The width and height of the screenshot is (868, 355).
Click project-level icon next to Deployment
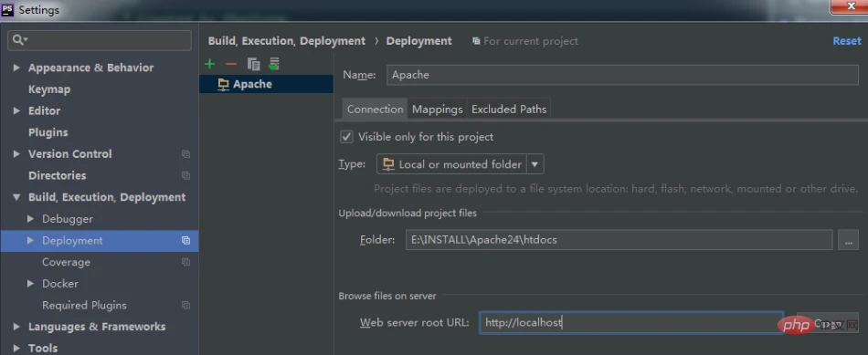[x=186, y=241]
